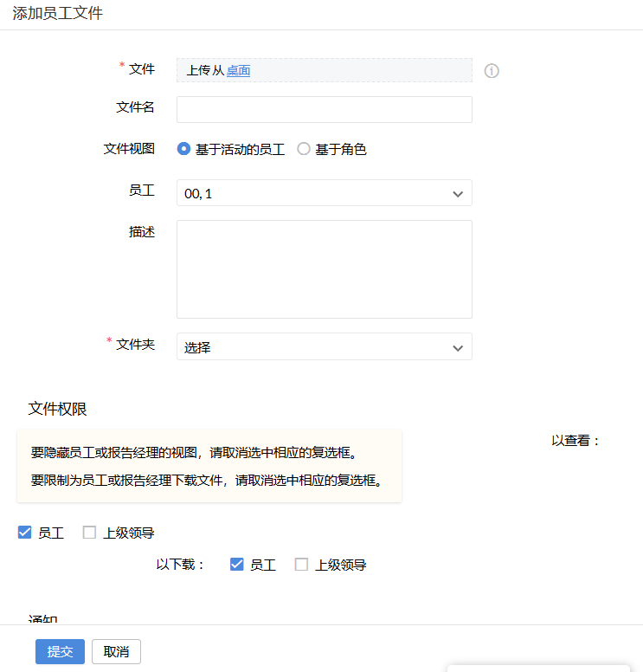Click the 添加员工文件 dialog title

(57, 14)
